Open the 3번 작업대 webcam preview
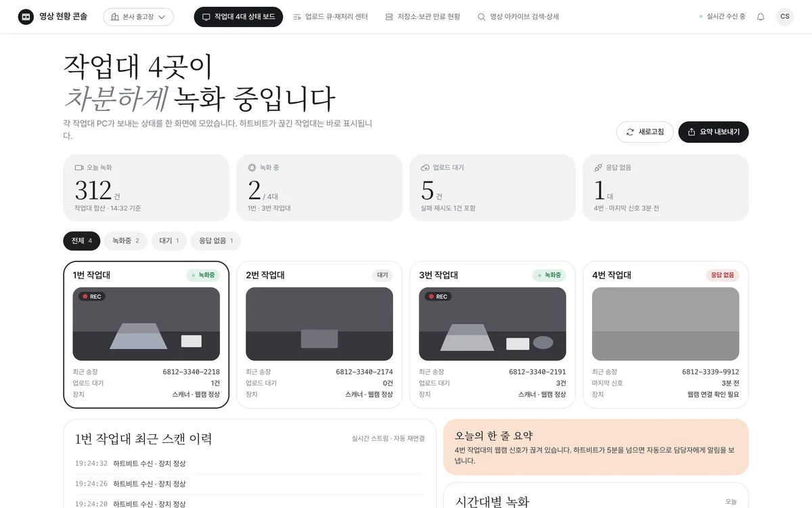The width and height of the screenshot is (812, 508). [493, 324]
